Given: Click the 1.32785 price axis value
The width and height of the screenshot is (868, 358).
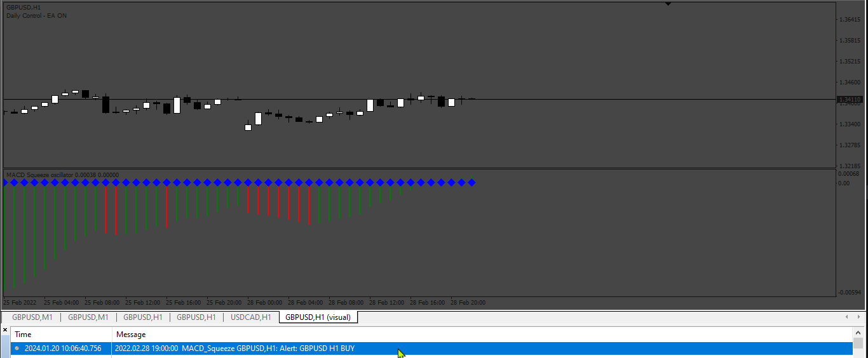Looking at the screenshot, I should click(850, 145).
